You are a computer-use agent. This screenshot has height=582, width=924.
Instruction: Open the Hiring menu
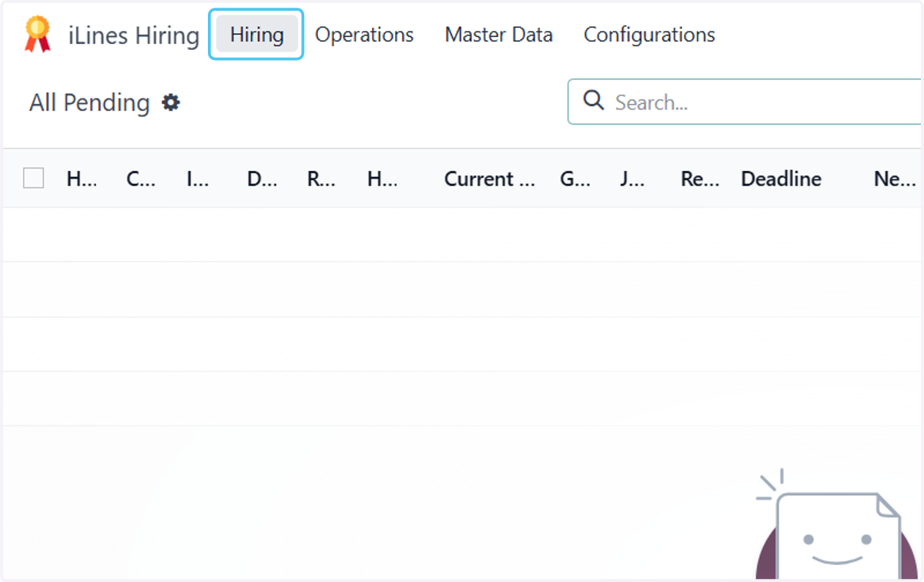click(x=256, y=35)
